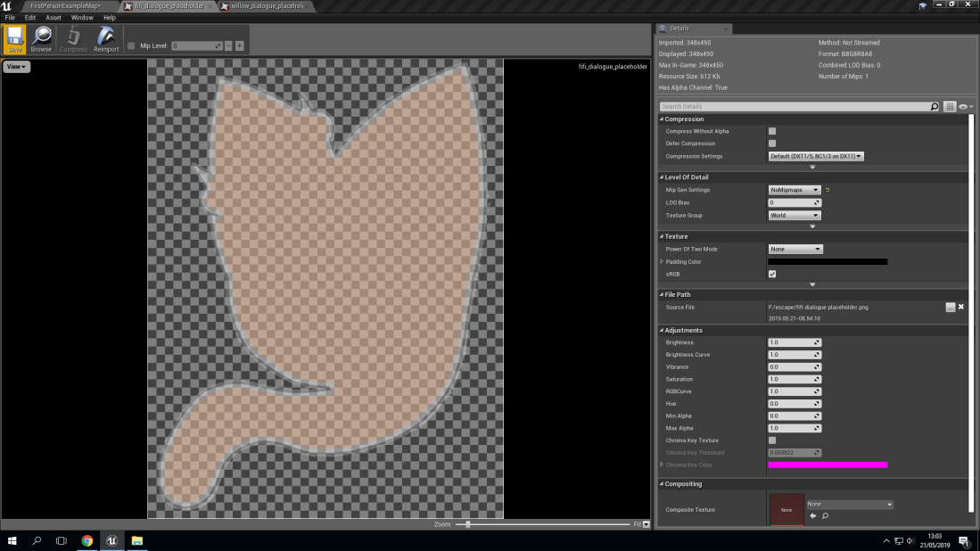Click the Source File browse (...) button
Screen dimensions: 980x551
click(x=950, y=307)
